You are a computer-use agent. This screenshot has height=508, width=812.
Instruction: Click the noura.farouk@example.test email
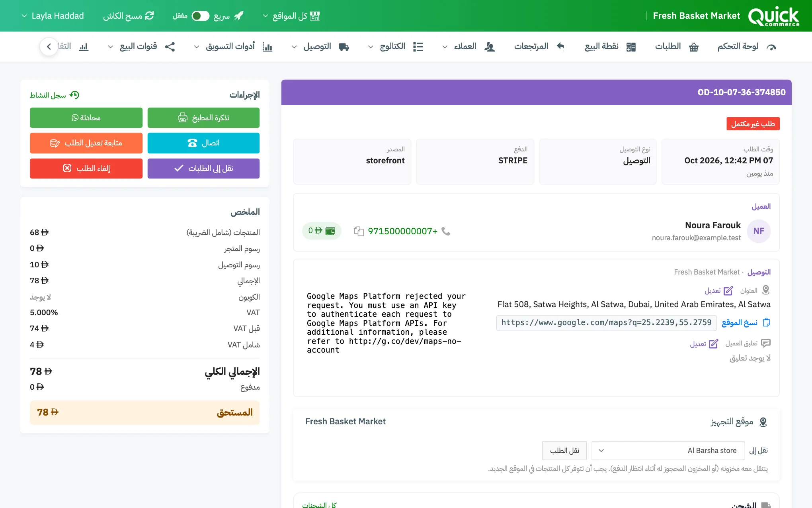click(696, 238)
